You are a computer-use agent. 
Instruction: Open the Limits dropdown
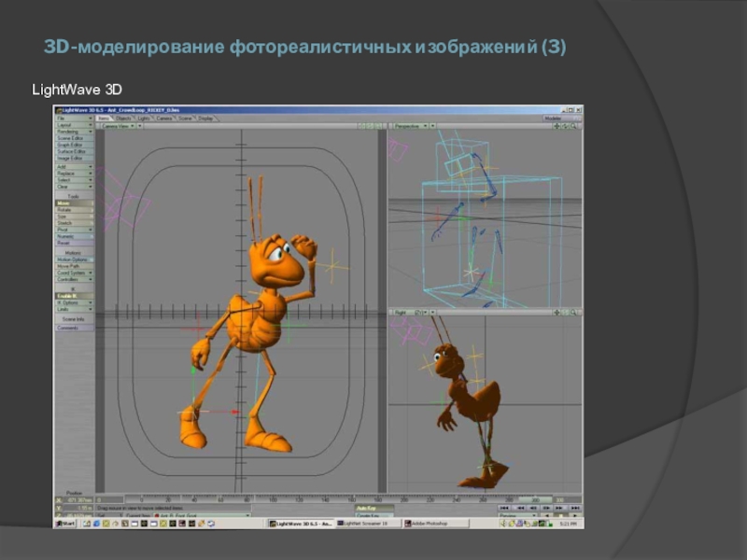tap(75, 309)
